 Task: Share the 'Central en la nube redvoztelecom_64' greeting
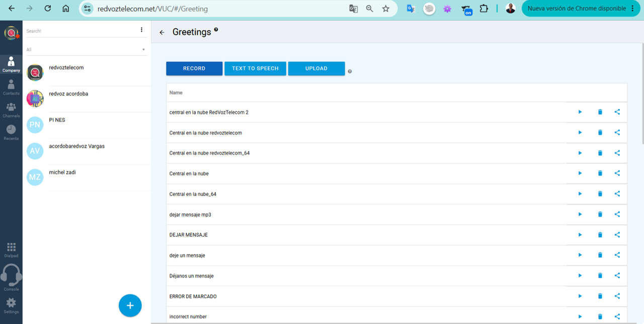(x=617, y=153)
